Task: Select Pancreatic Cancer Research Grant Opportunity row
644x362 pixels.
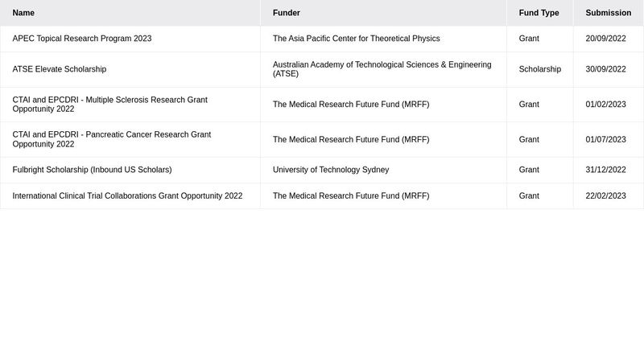Action: coord(112,139)
